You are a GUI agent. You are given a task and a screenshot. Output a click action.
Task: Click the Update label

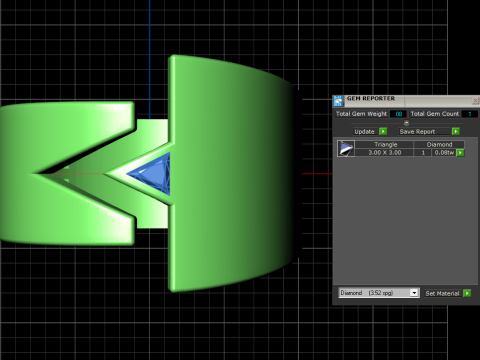click(x=364, y=132)
